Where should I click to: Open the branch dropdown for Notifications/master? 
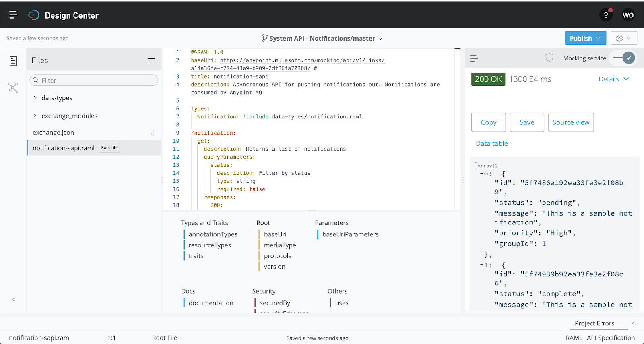click(x=380, y=39)
